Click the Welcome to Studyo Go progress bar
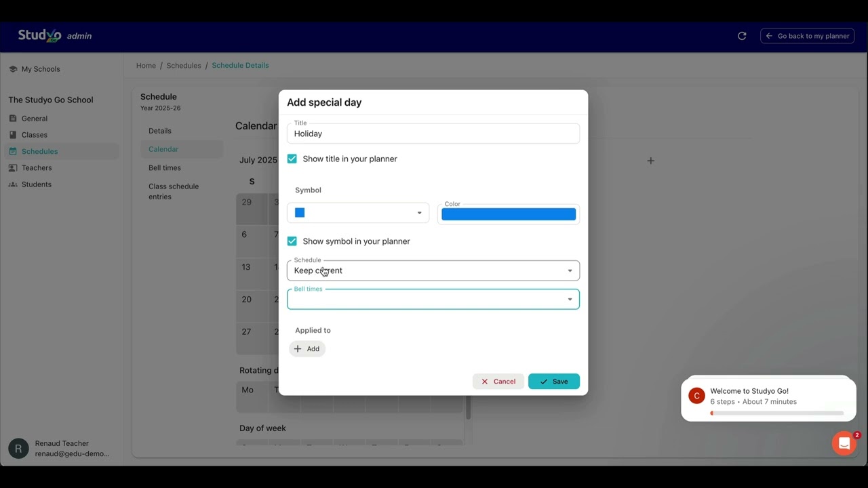This screenshot has height=488, width=868. (x=777, y=413)
